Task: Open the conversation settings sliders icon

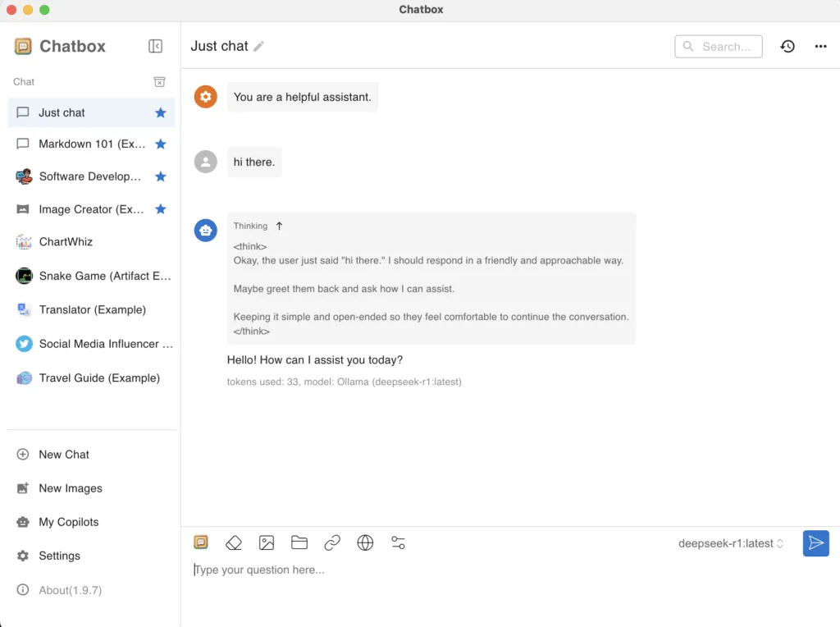Action: click(398, 542)
